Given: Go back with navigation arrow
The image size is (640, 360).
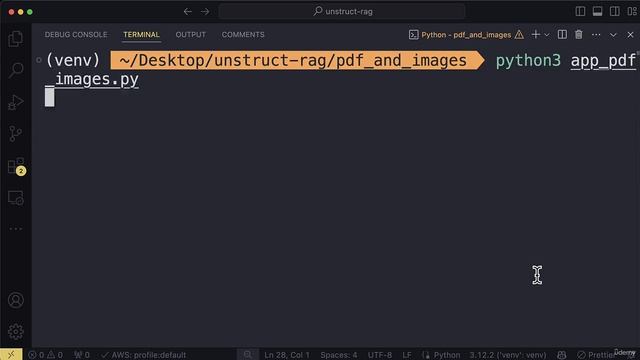Looking at the screenshot, I should pos(187,11).
